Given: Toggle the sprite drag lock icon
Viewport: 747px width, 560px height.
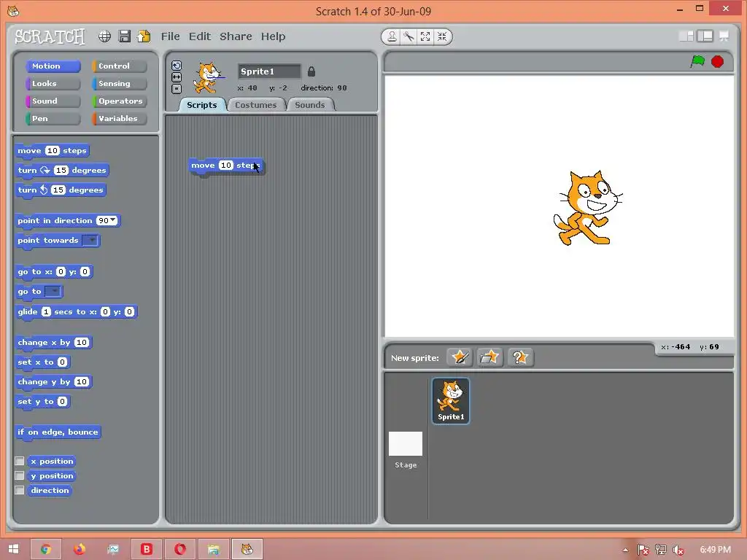Looking at the screenshot, I should pyautogui.click(x=311, y=71).
